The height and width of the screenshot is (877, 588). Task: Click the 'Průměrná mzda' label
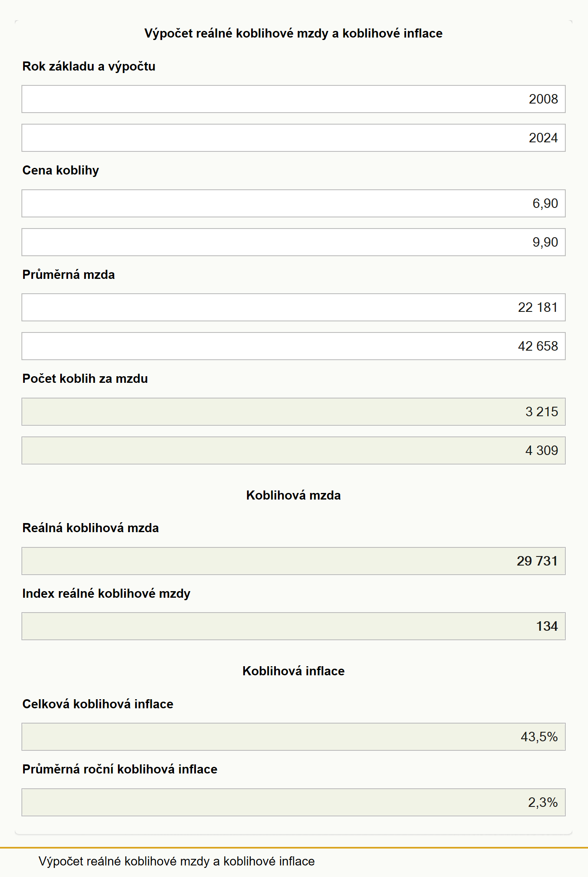click(x=68, y=275)
